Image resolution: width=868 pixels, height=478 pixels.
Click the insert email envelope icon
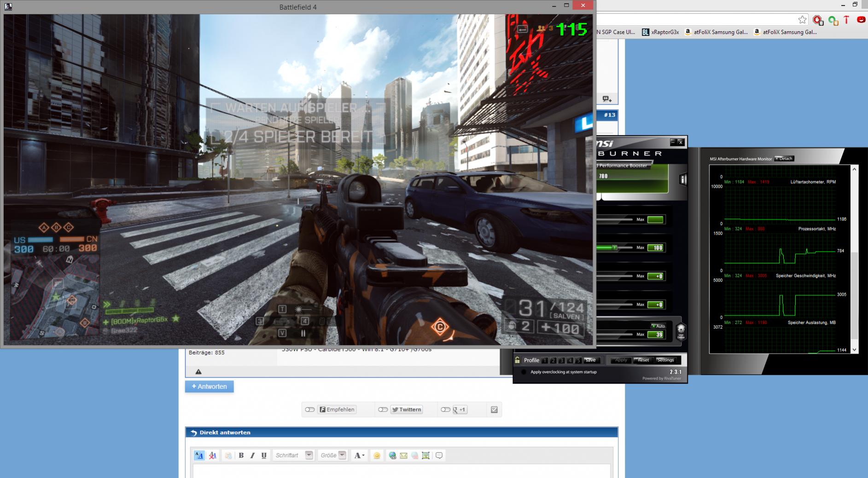403,455
